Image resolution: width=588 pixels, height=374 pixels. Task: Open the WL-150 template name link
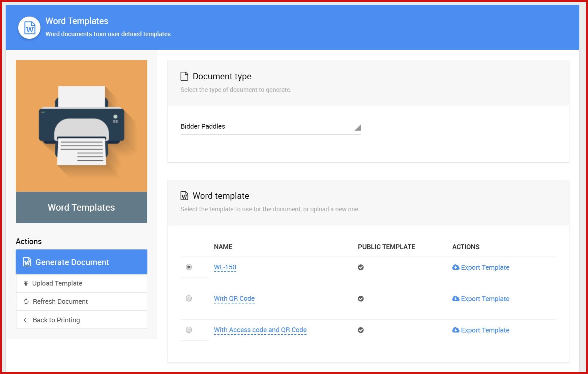click(225, 267)
